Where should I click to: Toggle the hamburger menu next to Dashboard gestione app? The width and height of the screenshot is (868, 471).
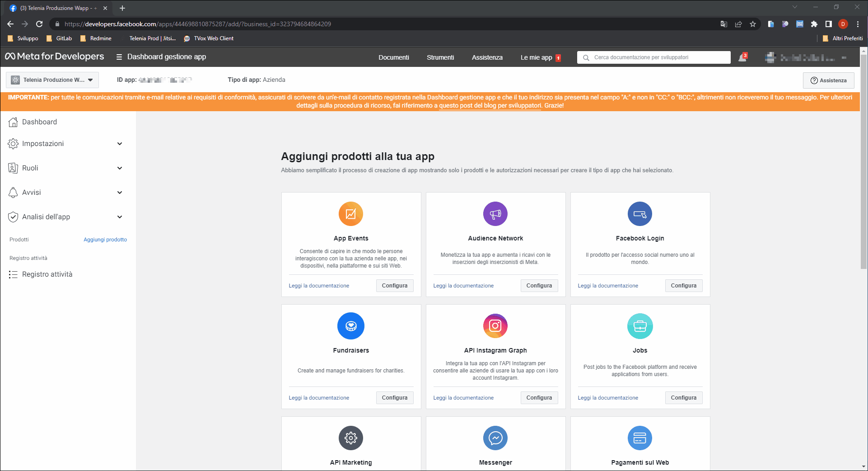[119, 57]
